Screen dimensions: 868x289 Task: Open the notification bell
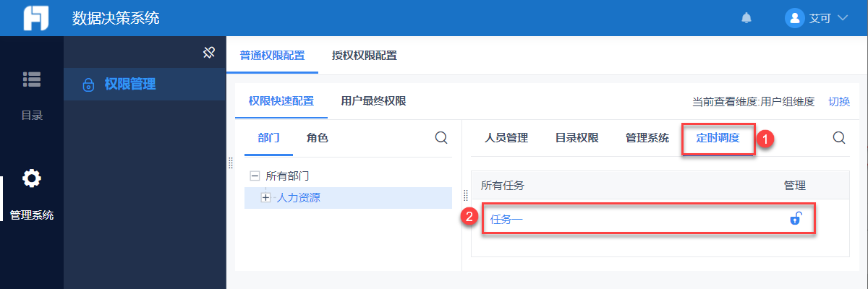pyautogui.click(x=746, y=18)
